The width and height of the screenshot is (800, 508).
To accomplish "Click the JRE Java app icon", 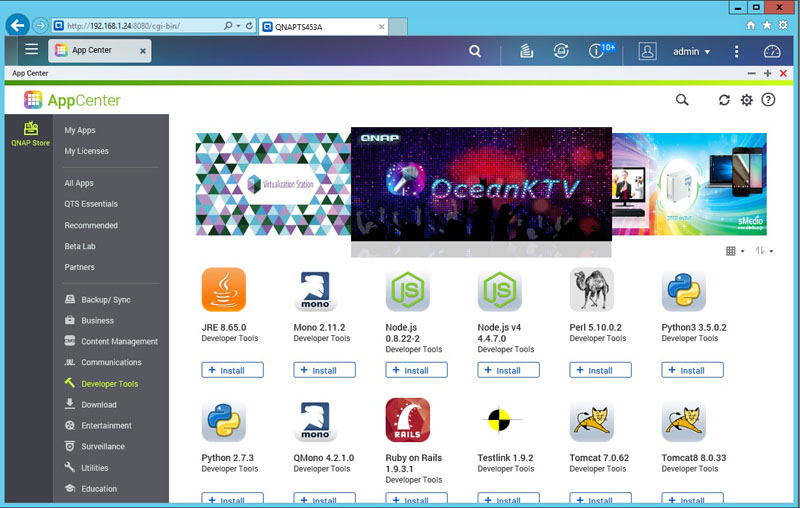I will click(223, 290).
